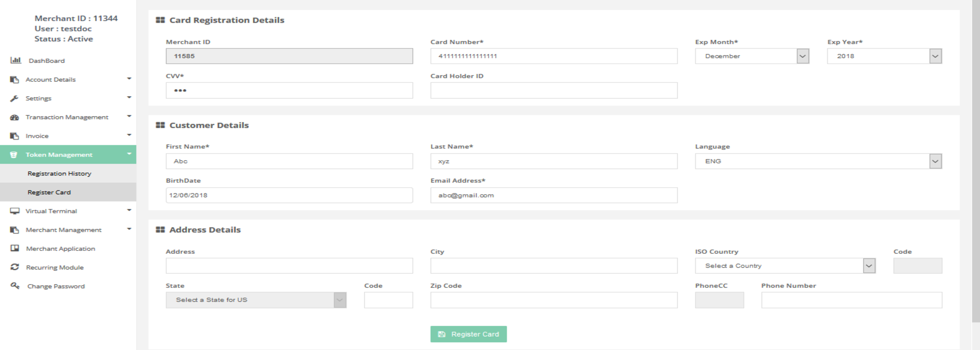The width and height of the screenshot is (980, 350).
Task: Click the Change Password key icon
Action: (x=15, y=286)
